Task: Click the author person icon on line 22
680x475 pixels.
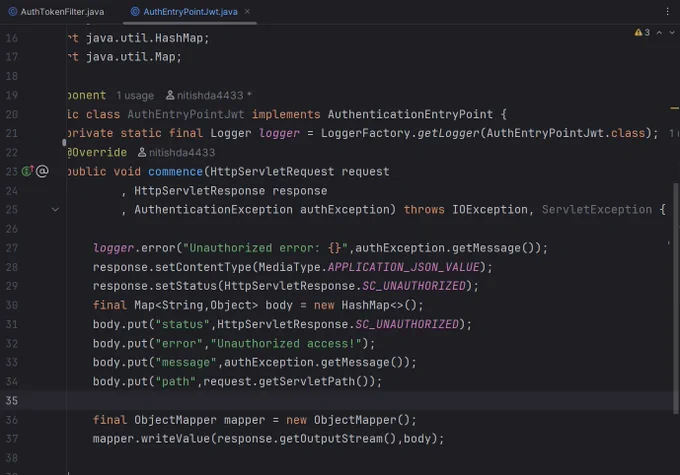Action: coord(142,152)
